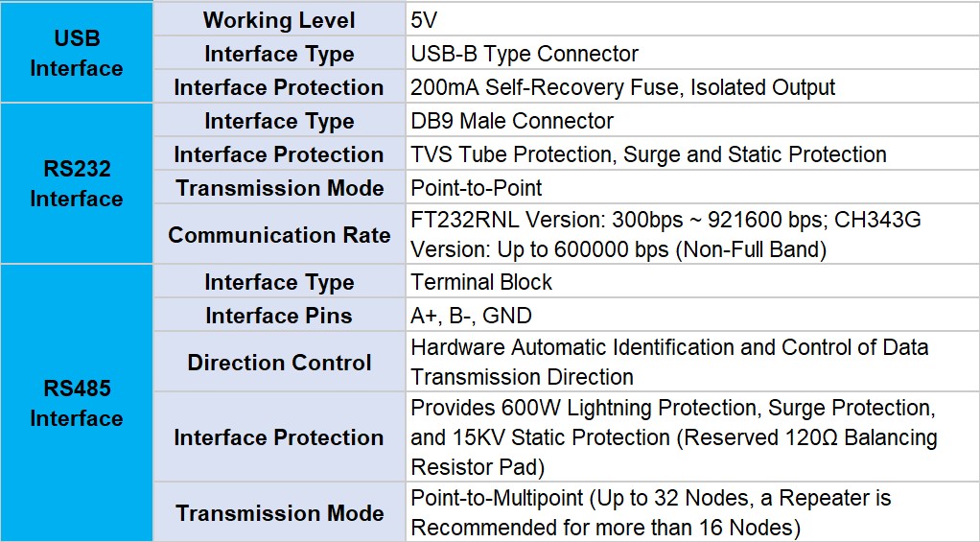Click the Communication Rate label cell

[x=278, y=234]
